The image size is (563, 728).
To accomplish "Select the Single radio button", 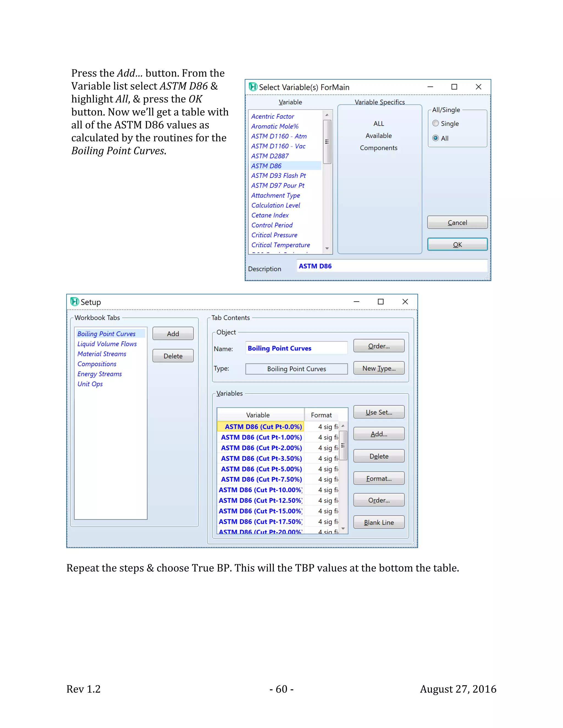I will coord(436,123).
